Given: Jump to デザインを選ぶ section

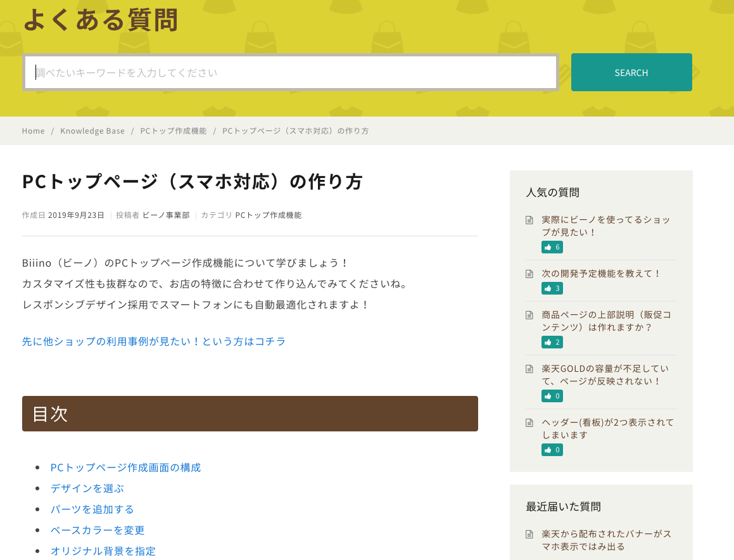Looking at the screenshot, I should [87, 488].
